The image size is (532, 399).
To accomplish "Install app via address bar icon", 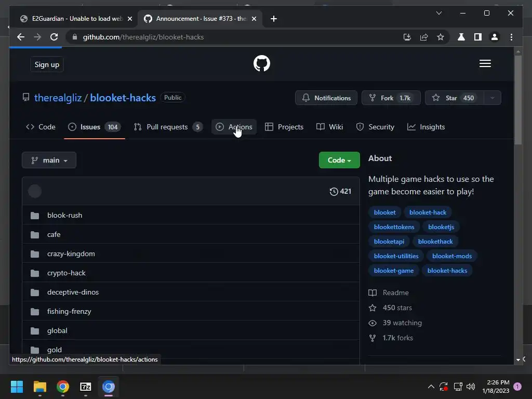I will click(407, 37).
